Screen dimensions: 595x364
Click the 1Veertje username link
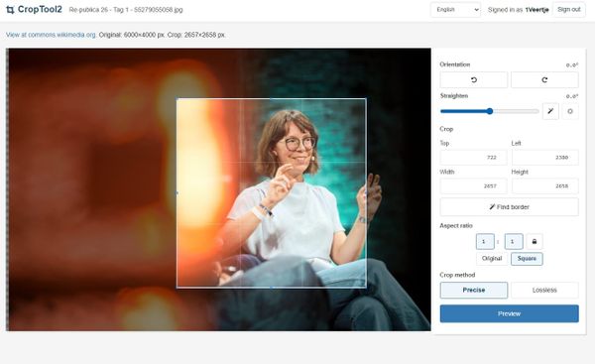pos(536,10)
